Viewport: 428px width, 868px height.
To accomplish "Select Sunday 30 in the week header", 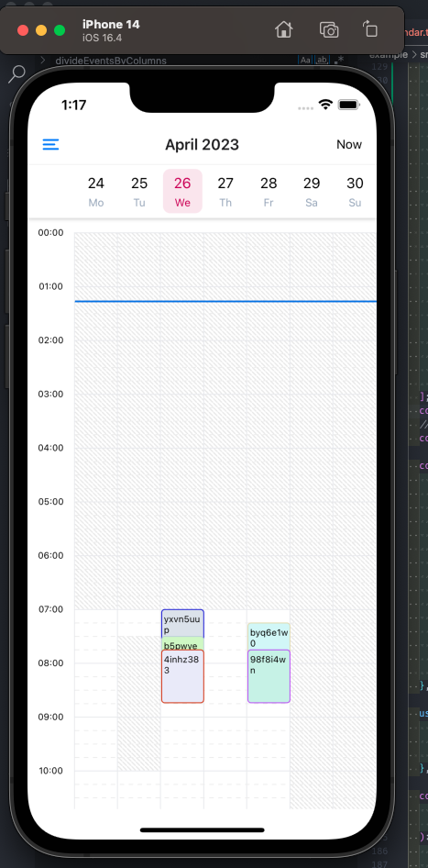I will coord(355,191).
